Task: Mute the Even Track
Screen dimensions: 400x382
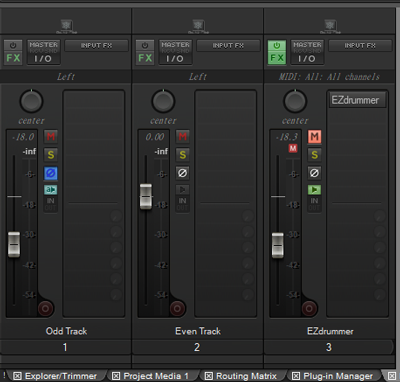Action: 183,136
